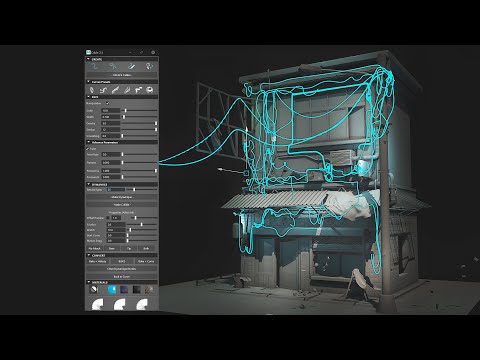Collapse the Curves Presets section
480x360 pixels.
pos(88,82)
